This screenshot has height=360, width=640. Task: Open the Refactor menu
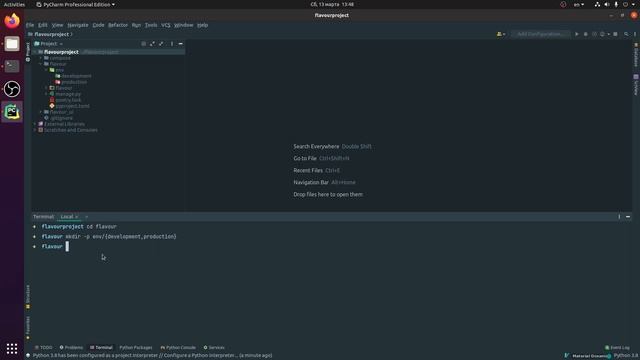[118, 25]
